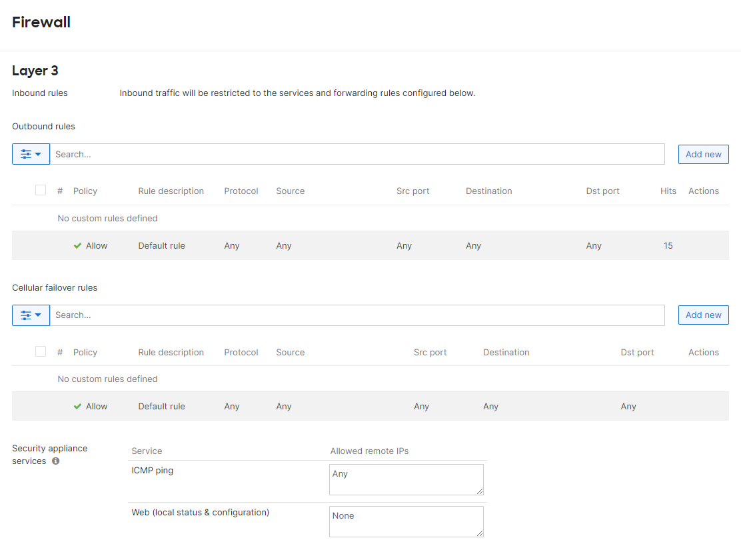Image resolution: width=741 pixels, height=560 pixels.
Task: Click the green Allow checkmark on Outbound default rule
Action: point(77,245)
